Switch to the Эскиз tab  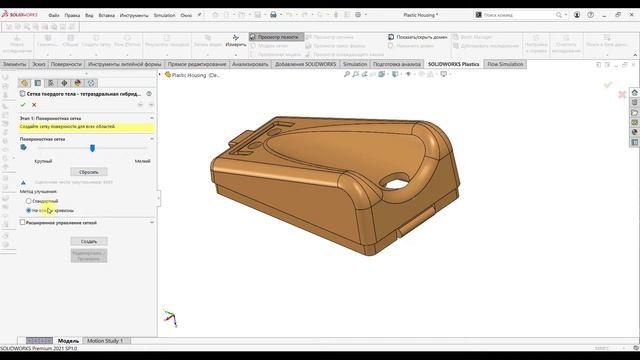click(x=39, y=64)
